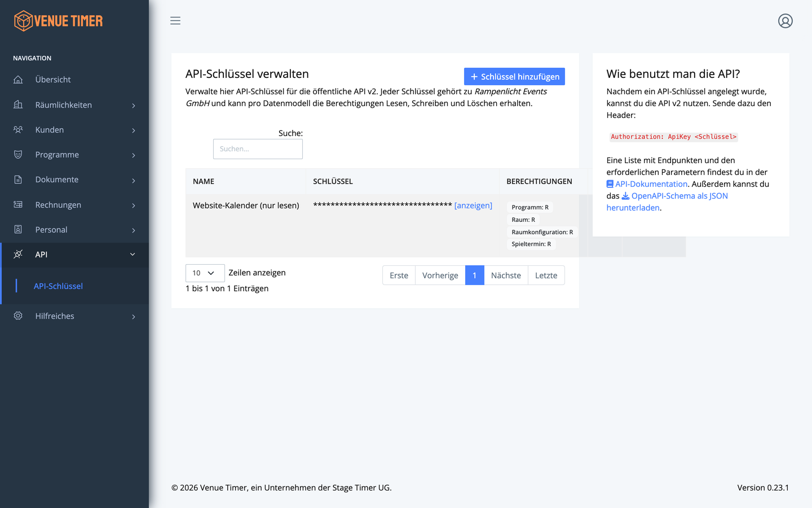Viewport: 812px width, 508px height.
Task: Go to Nächste page
Action: click(x=506, y=275)
